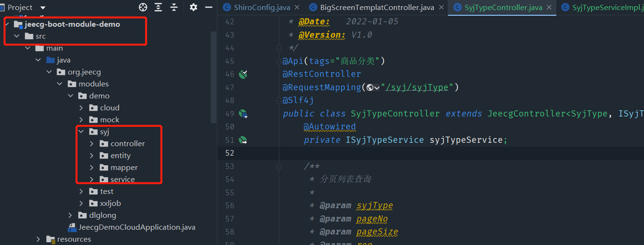The height and width of the screenshot is (245, 644).
Task: Expand the mapper package folder
Action: coord(92,168)
